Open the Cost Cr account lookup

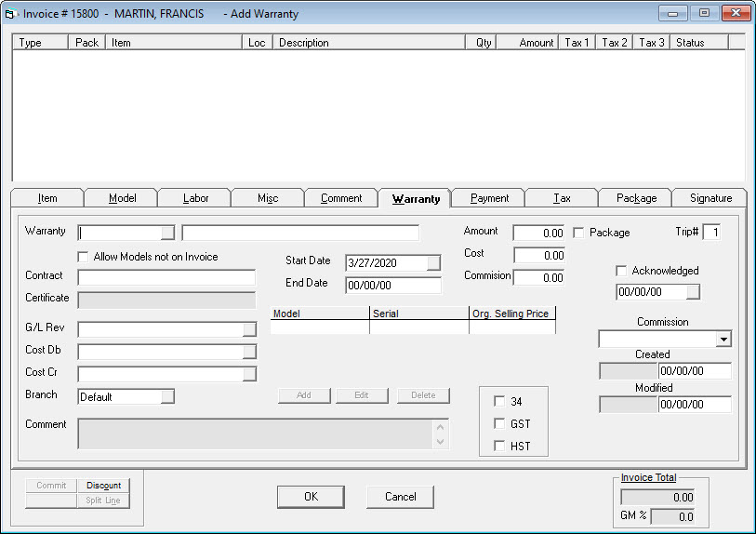pos(249,374)
